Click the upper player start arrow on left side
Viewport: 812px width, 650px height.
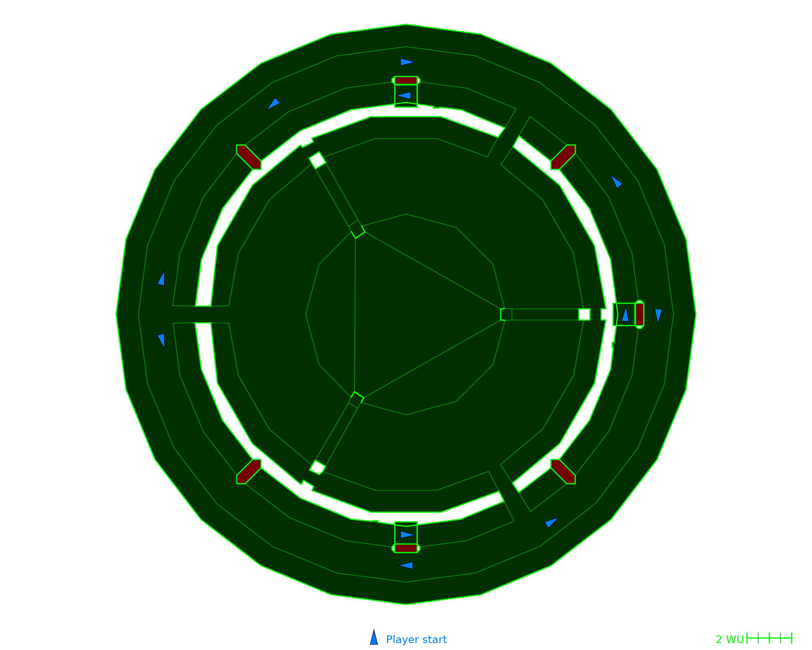pos(162,279)
